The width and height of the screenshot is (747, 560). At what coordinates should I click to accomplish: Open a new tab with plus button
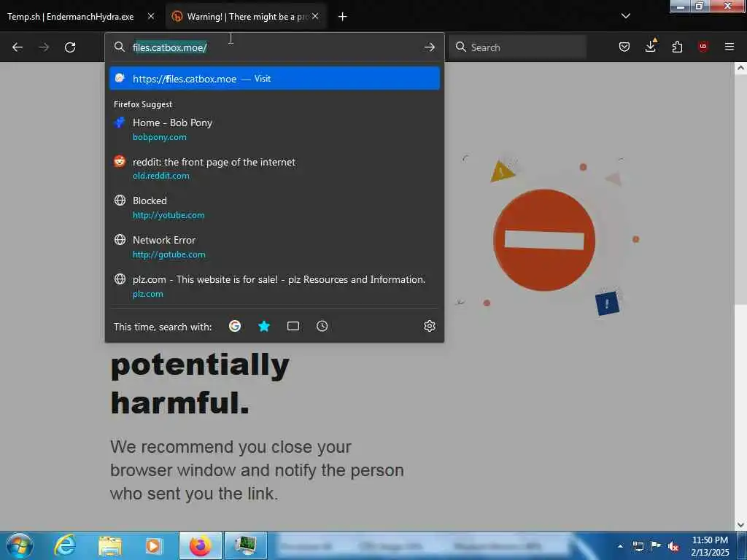click(343, 17)
